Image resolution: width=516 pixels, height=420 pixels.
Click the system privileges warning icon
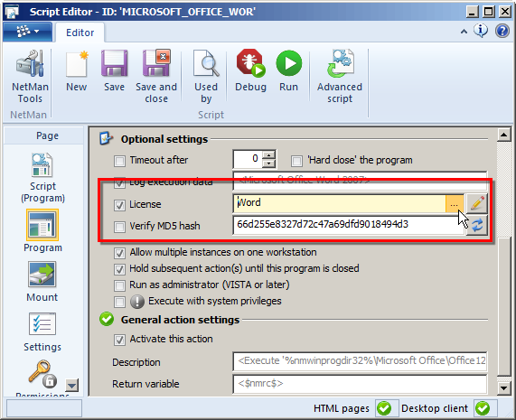137,302
